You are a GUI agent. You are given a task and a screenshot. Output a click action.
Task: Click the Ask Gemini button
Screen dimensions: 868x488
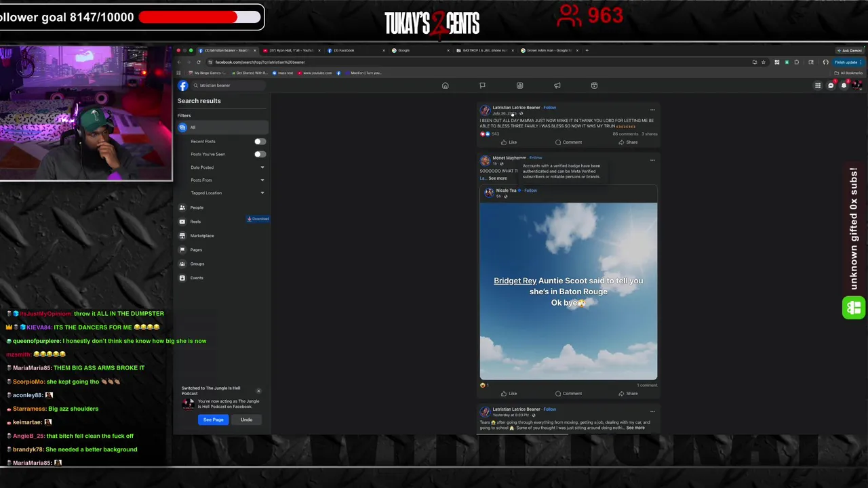click(x=850, y=50)
